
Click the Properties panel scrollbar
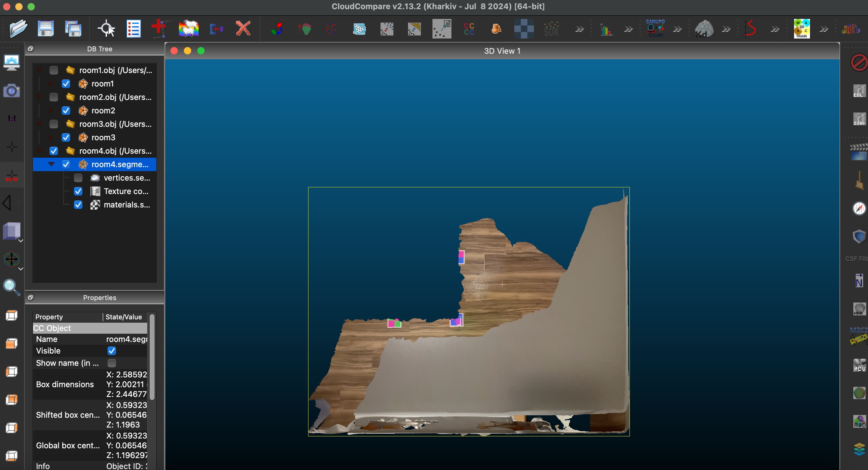pyautogui.click(x=152, y=357)
